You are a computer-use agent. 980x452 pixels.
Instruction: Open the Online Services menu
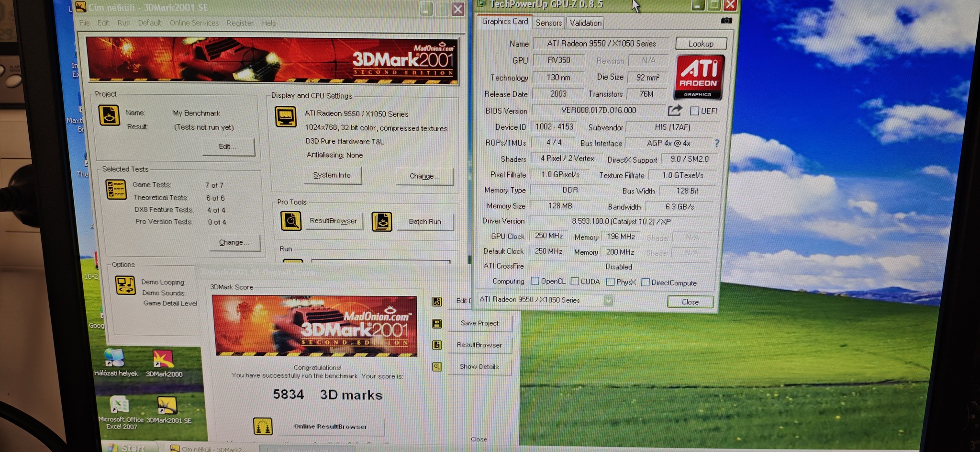pyautogui.click(x=194, y=23)
